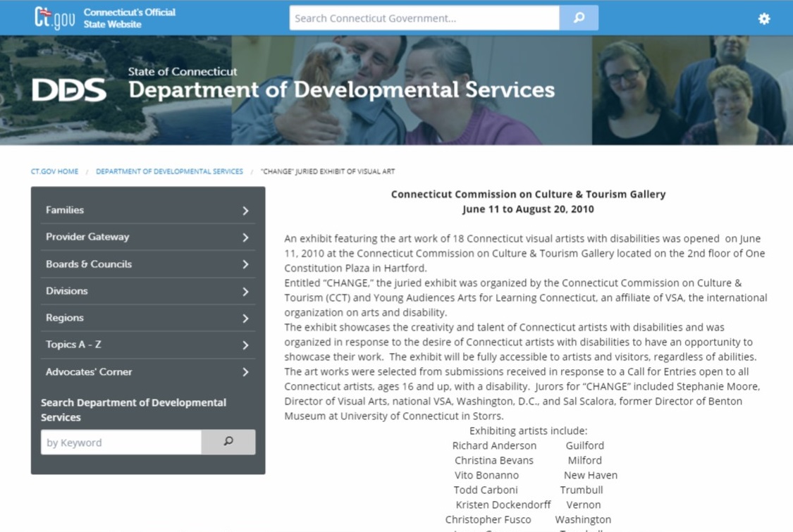Expand the Advocates' Corner chevron
The width and height of the screenshot is (793, 532).
coord(245,372)
